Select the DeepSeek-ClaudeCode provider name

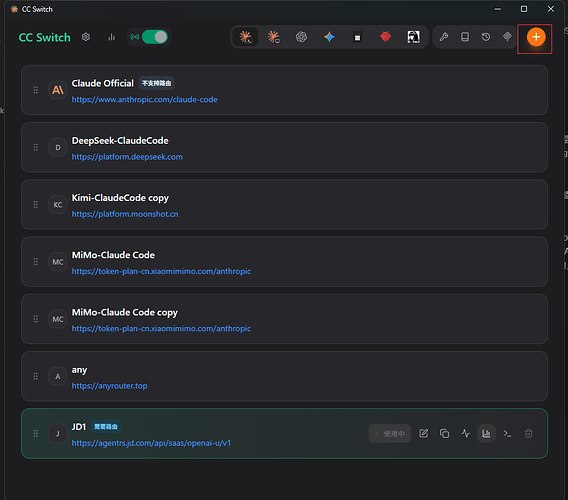pyautogui.click(x=120, y=141)
